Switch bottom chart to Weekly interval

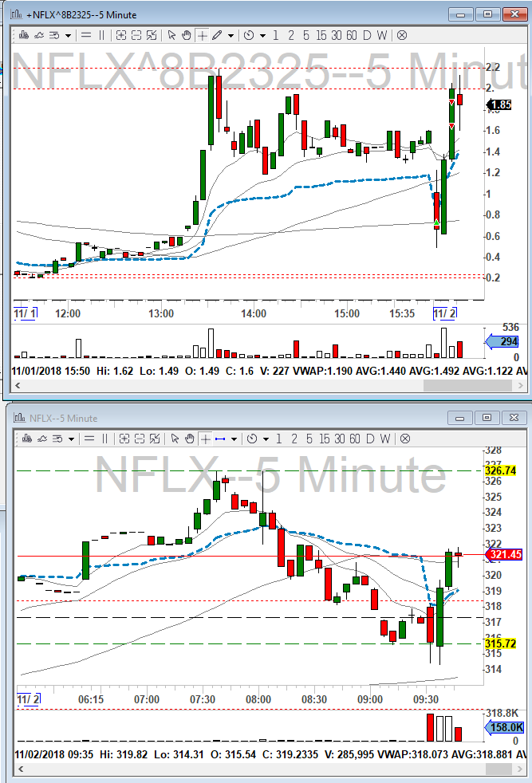(385, 439)
